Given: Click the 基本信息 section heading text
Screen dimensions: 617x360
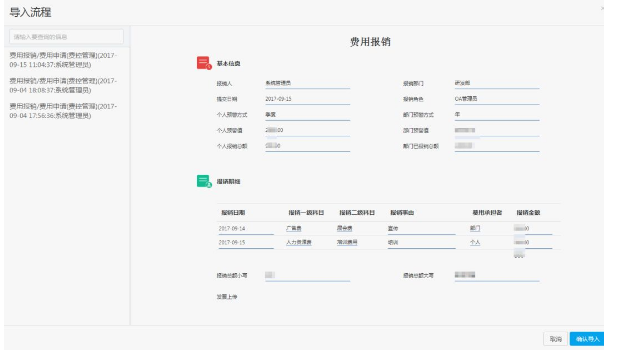Looking at the screenshot, I should [229, 64].
